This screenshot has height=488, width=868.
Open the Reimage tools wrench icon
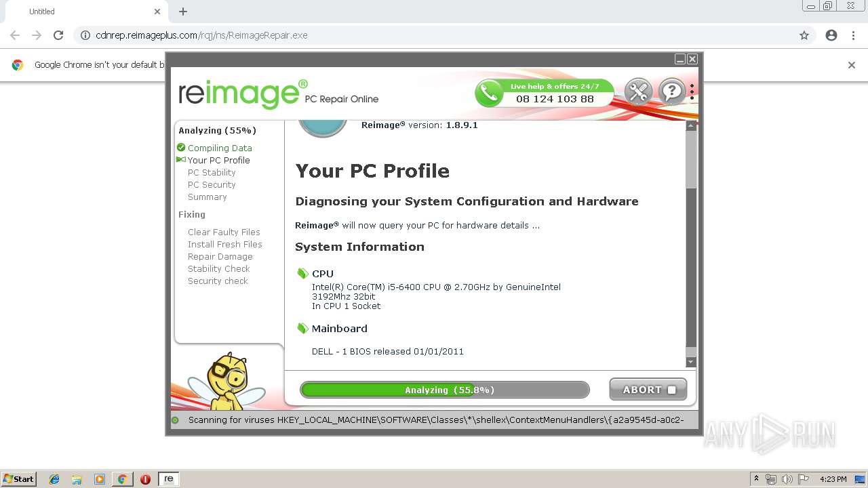[x=638, y=91]
